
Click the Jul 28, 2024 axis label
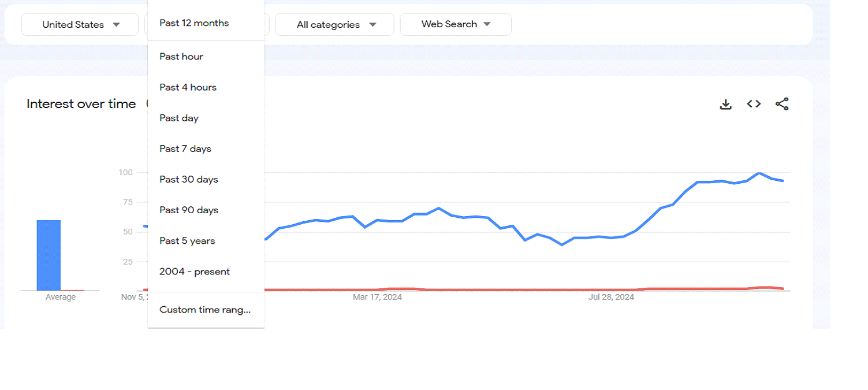point(611,297)
